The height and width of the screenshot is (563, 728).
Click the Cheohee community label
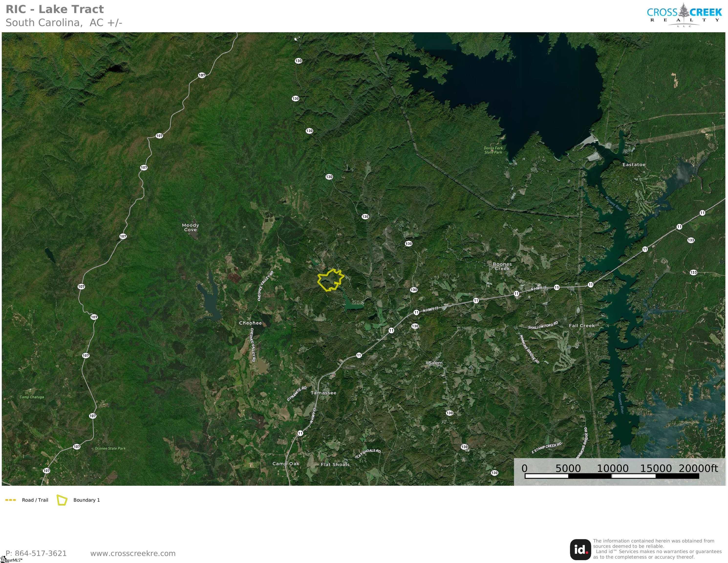(x=250, y=323)
